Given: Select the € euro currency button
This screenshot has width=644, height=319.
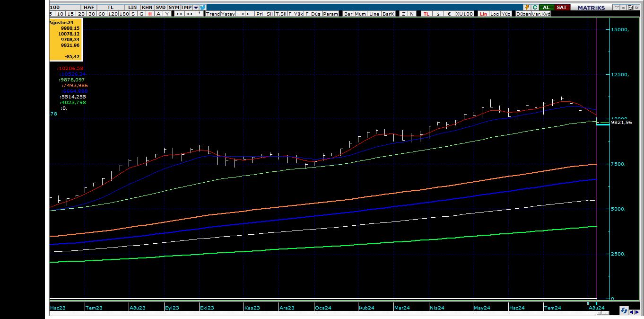Looking at the screenshot, I should 449,14.
